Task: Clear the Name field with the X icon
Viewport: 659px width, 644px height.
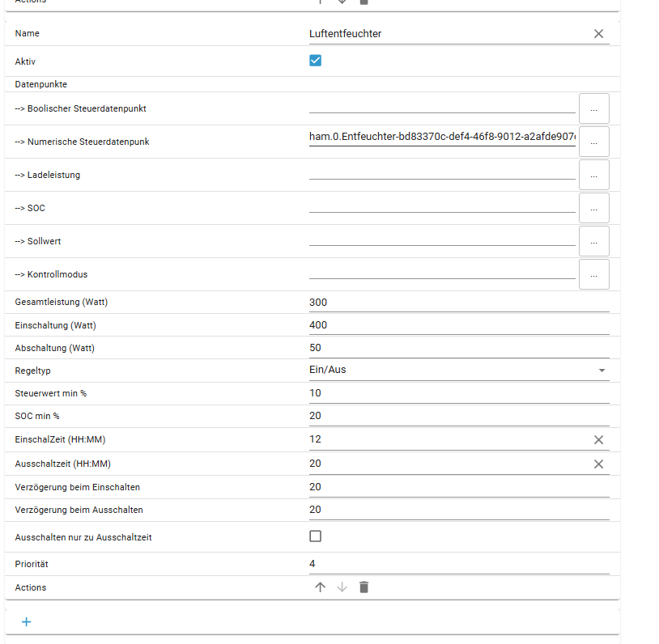Action: point(598,34)
